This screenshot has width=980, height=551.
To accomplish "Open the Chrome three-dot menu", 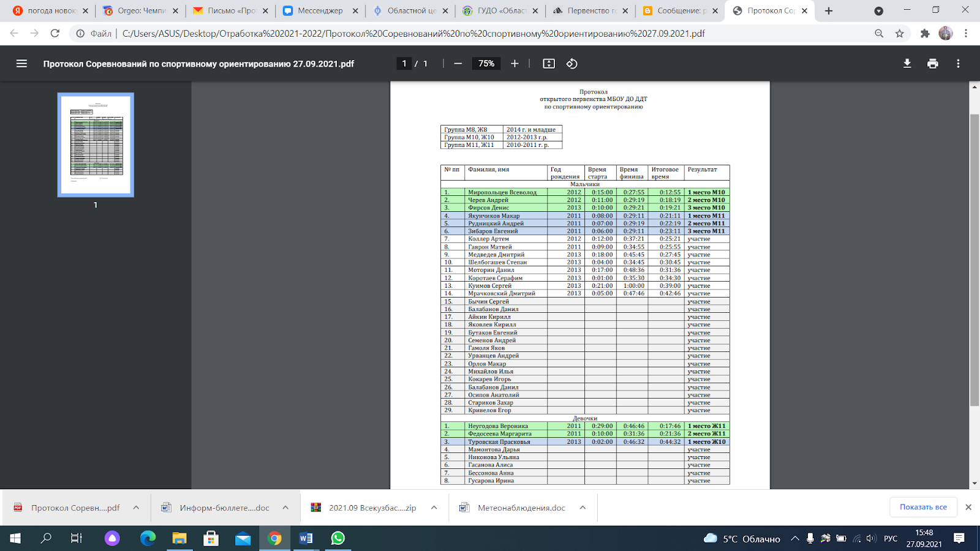I will [x=966, y=34].
